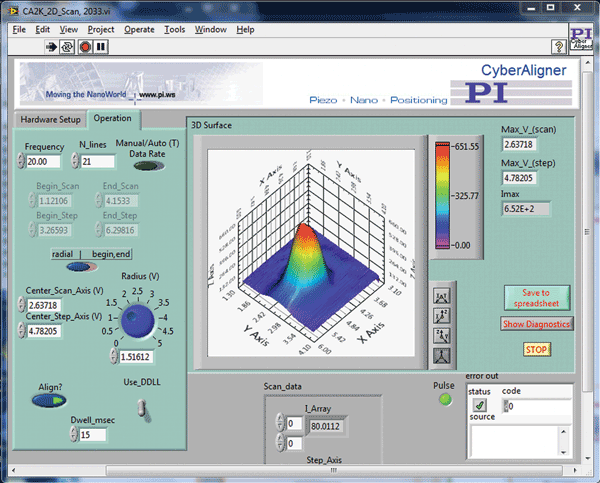Click the Center_Scan_Axis stepper arrows
This screenshot has height=483, width=600.
pos(21,304)
